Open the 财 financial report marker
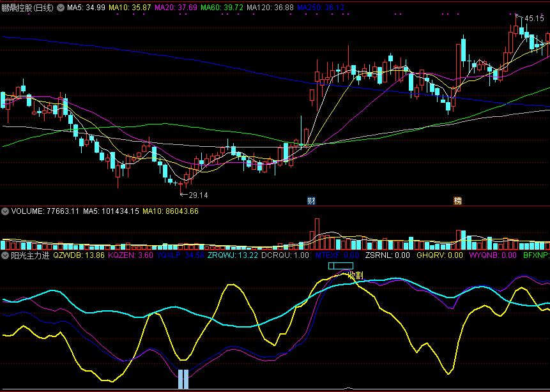The width and height of the screenshot is (550, 392). tap(311, 201)
